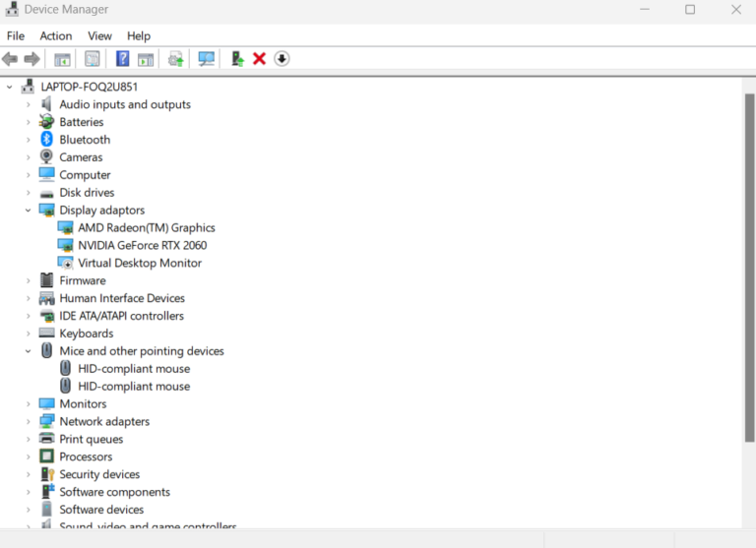
Task: Open the View menu
Action: [x=99, y=36]
